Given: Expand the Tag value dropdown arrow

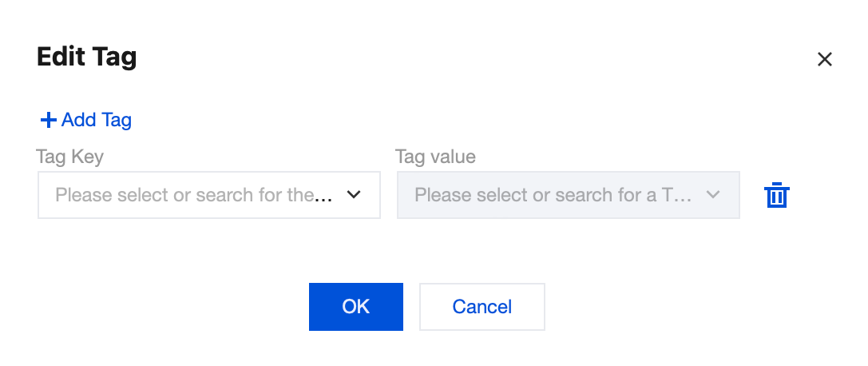Looking at the screenshot, I should click(x=713, y=194).
